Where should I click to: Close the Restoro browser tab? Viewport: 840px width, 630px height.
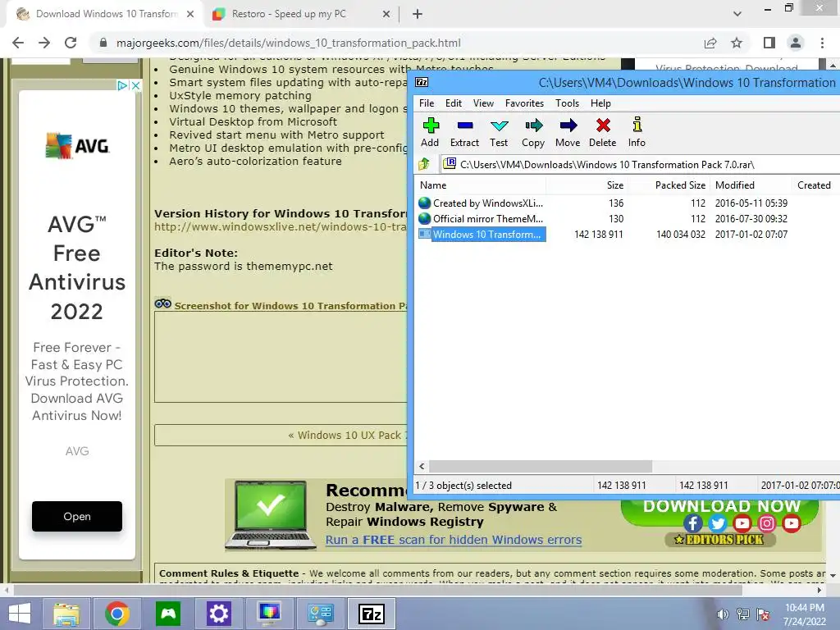386,15
